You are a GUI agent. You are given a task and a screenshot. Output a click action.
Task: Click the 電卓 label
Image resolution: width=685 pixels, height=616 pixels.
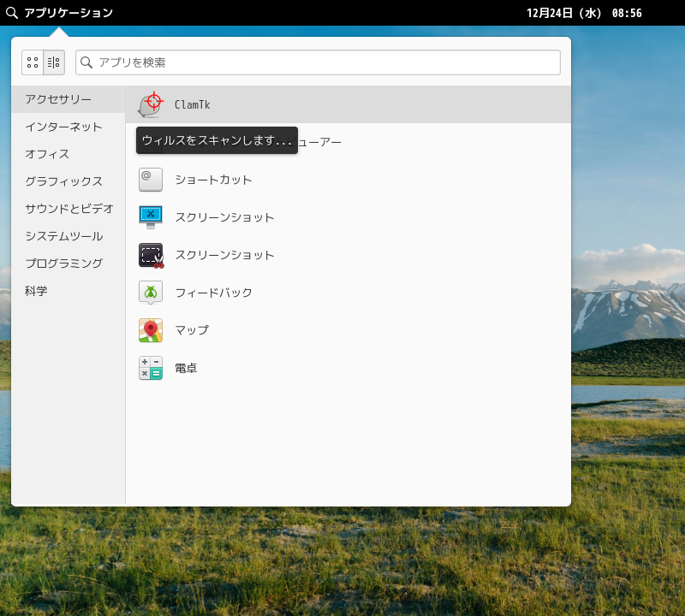click(x=186, y=368)
